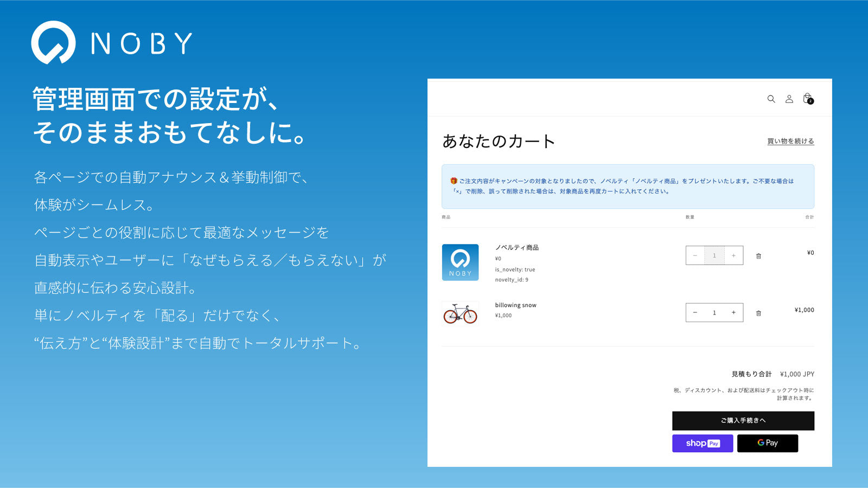Open the bicycle product thumbnail

(460, 313)
